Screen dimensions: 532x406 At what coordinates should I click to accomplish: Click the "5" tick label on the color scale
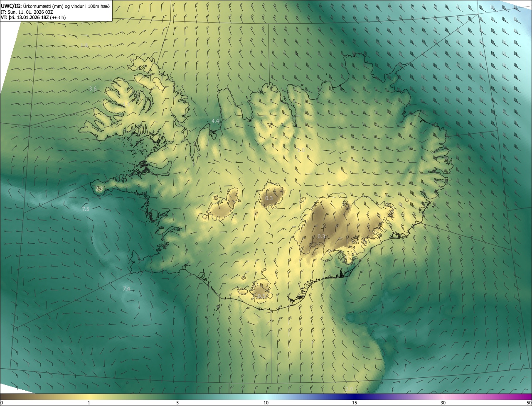click(177, 403)
